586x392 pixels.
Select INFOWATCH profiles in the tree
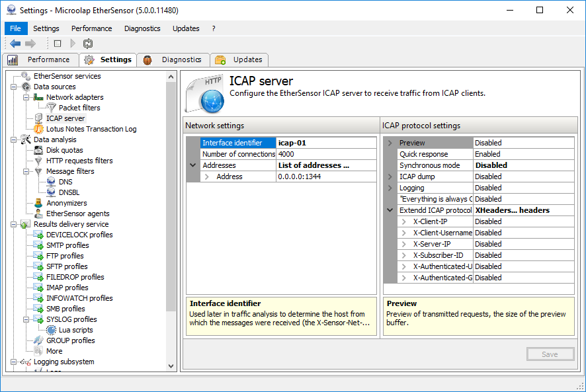tap(79, 298)
